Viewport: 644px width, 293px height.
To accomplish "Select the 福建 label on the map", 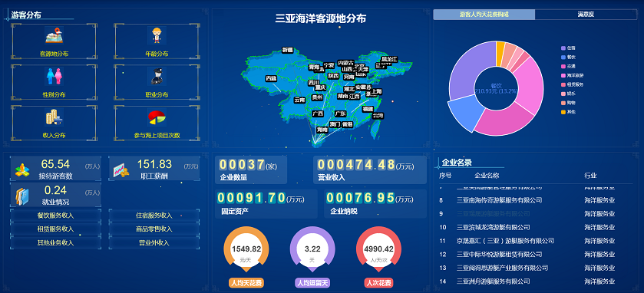I will [368, 109].
